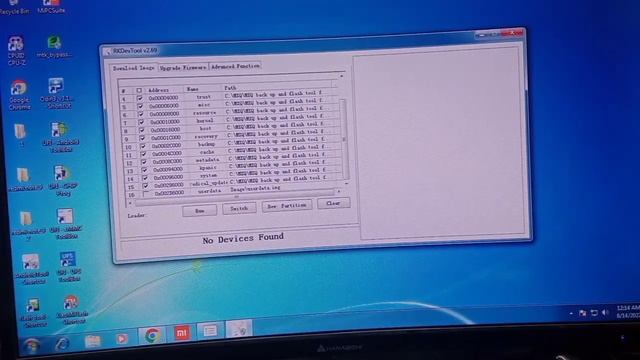Open the Google Chrome desktop shortcut
This screenshot has width=640, height=360.
pos(19,95)
